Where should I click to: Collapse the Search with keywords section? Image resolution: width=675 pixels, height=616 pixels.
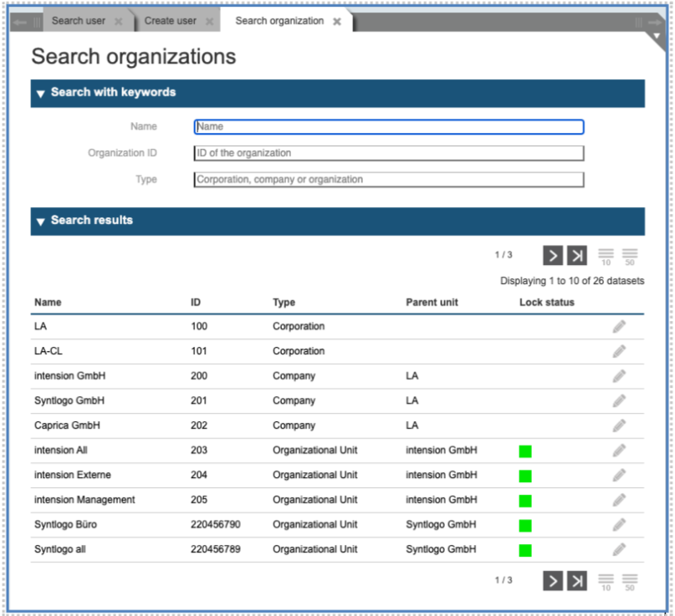coord(40,94)
